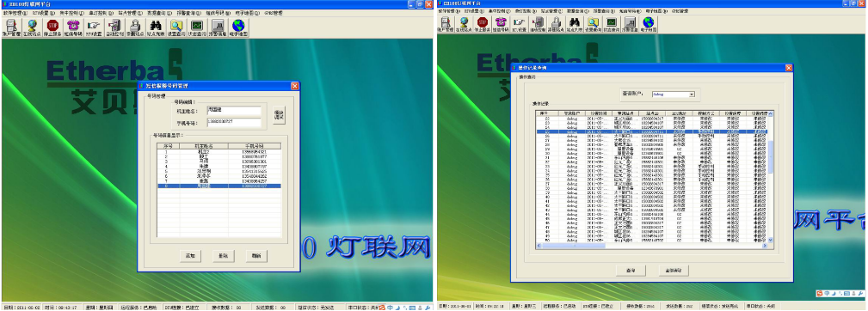Screen dimensions: 868x311
Task: Click the vertical scrollbar of the operation records table
Action: tap(770, 177)
